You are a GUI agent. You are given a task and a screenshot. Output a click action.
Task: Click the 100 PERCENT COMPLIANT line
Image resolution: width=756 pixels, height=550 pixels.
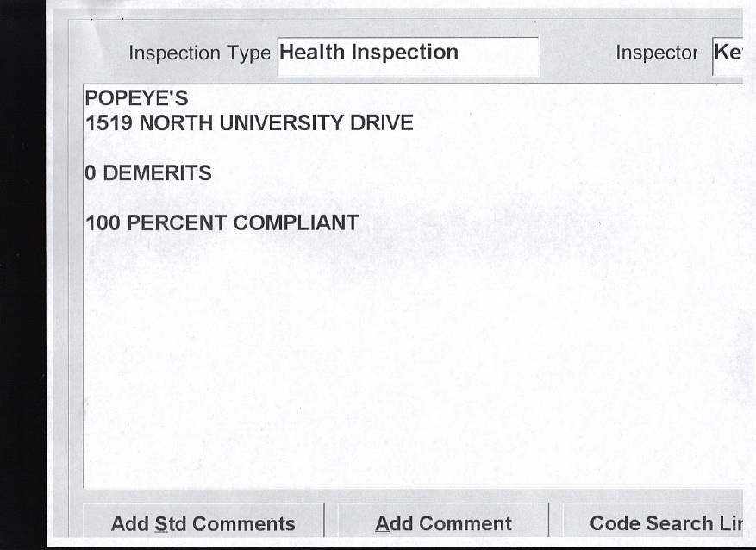click(222, 223)
